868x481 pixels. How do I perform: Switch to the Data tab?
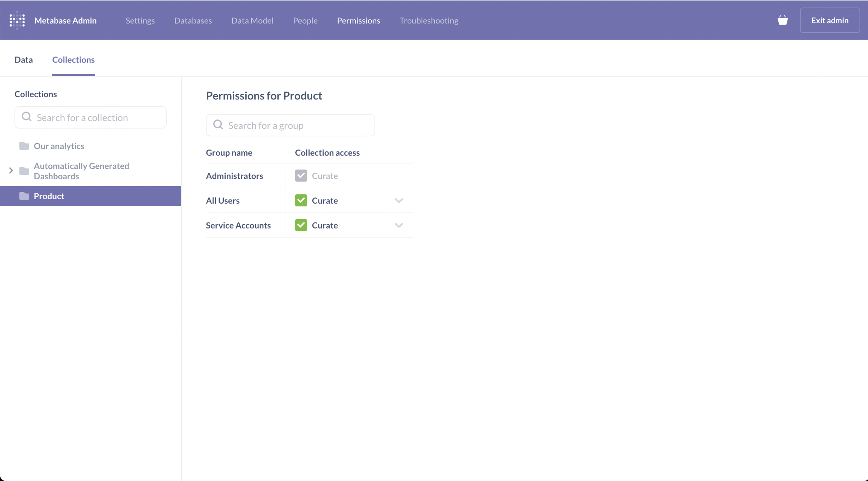[24, 60]
